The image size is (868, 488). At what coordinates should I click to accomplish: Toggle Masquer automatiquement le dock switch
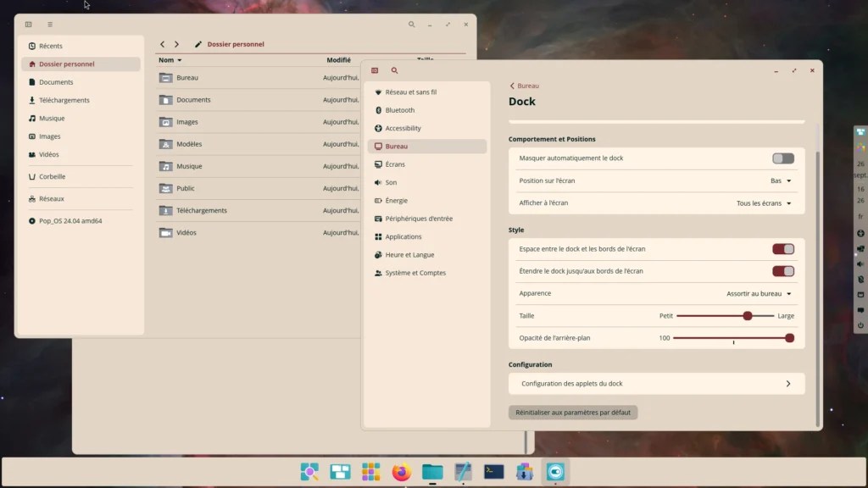tap(782, 158)
